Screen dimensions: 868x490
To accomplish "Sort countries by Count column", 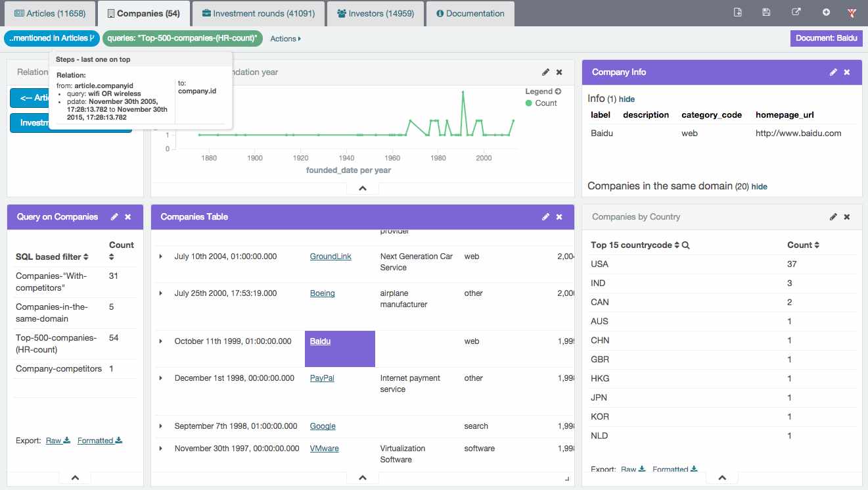I will tap(817, 245).
